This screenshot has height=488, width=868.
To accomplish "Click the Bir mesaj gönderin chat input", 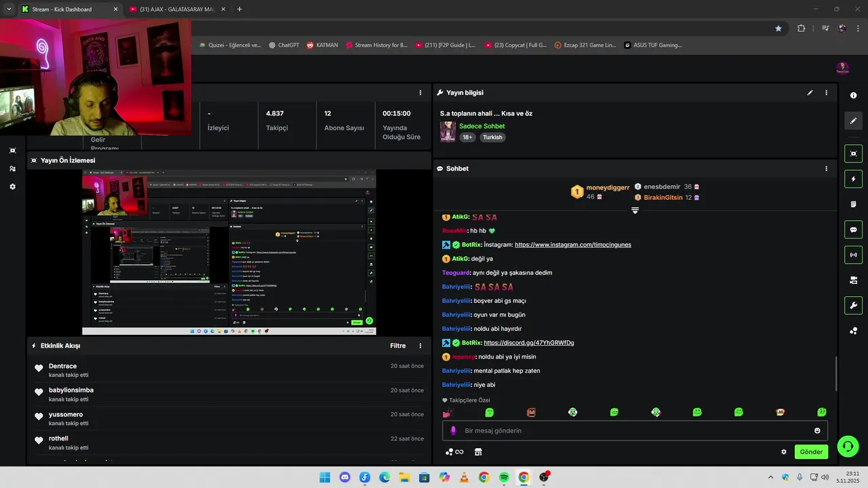I will (635, 430).
